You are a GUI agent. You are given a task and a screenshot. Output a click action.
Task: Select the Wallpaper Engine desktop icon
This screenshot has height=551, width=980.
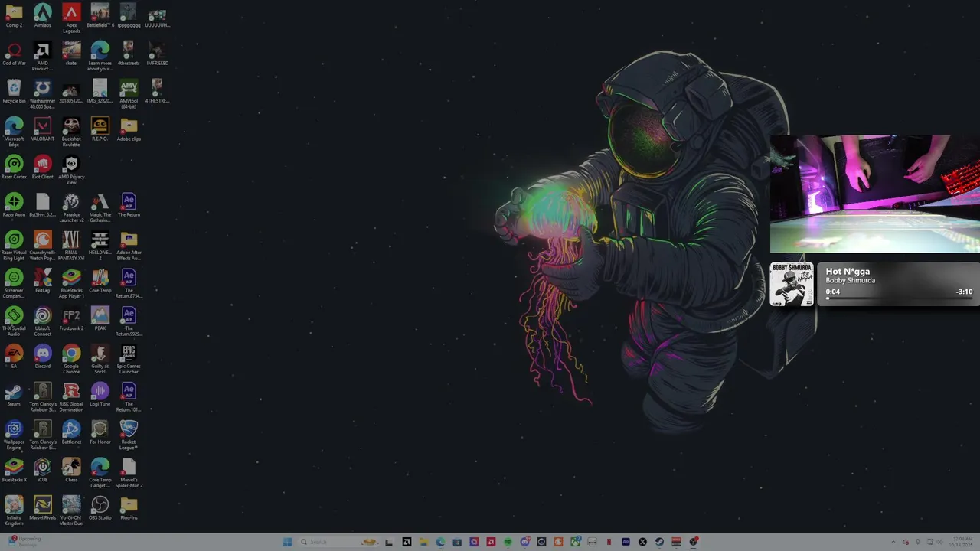(14, 435)
